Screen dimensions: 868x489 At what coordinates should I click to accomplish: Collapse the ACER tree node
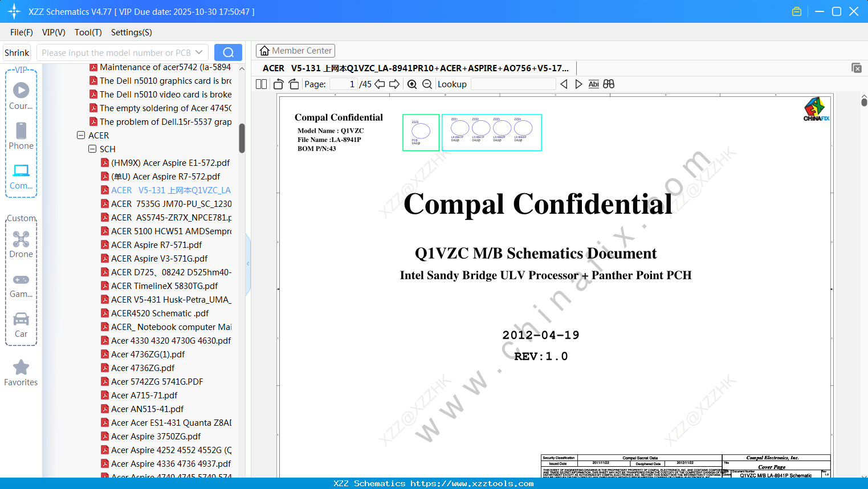click(81, 136)
